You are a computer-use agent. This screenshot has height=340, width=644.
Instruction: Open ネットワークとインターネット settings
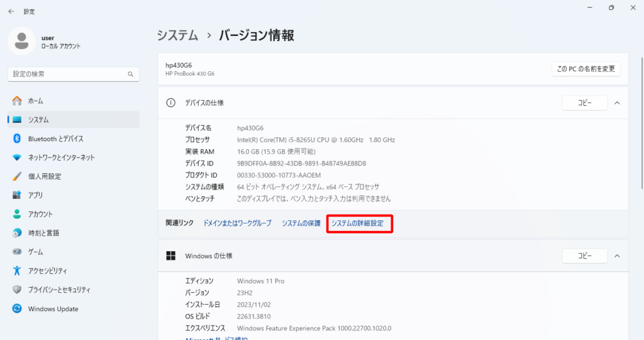click(x=74, y=157)
